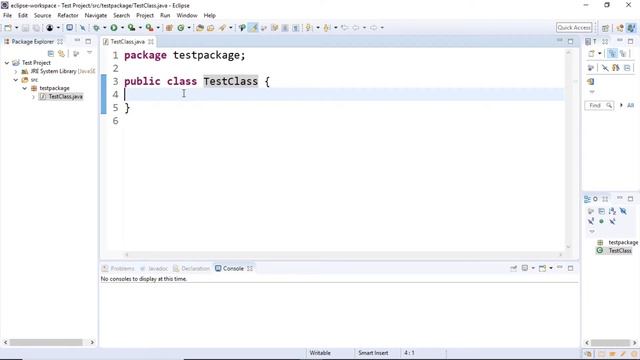
Task: Toggle Sort alphabetically in Outline view
Action: (612, 211)
